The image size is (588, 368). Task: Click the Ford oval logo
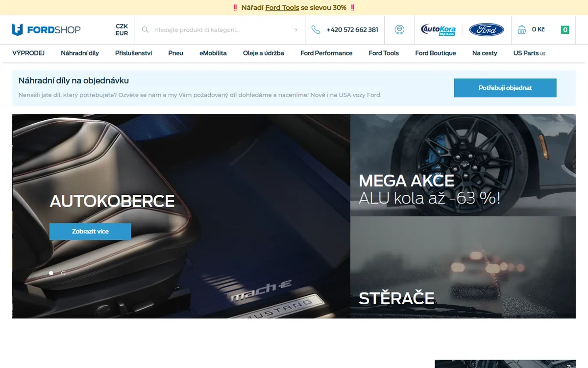[x=487, y=30]
